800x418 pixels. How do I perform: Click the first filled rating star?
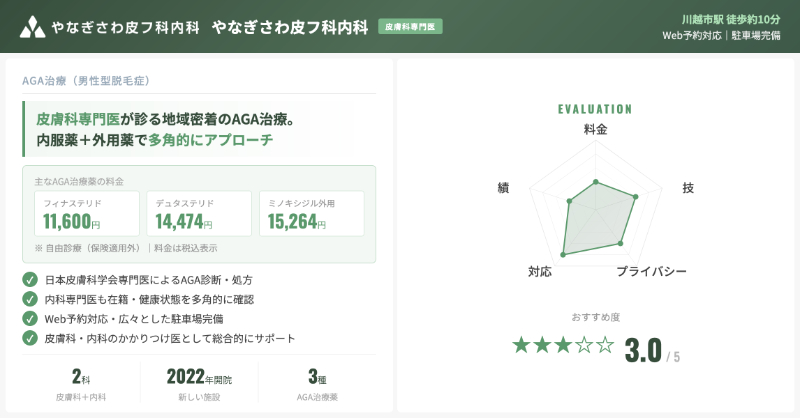coord(521,346)
